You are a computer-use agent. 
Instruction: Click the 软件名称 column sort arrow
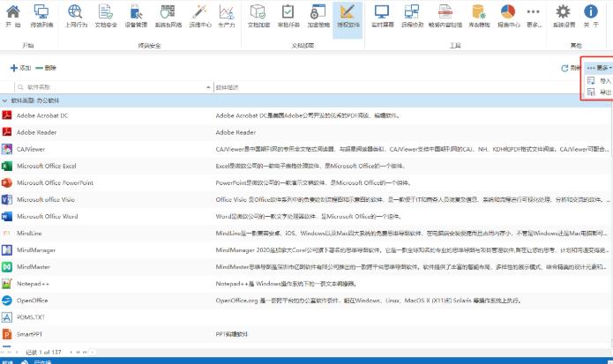click(x=206, y=87)
